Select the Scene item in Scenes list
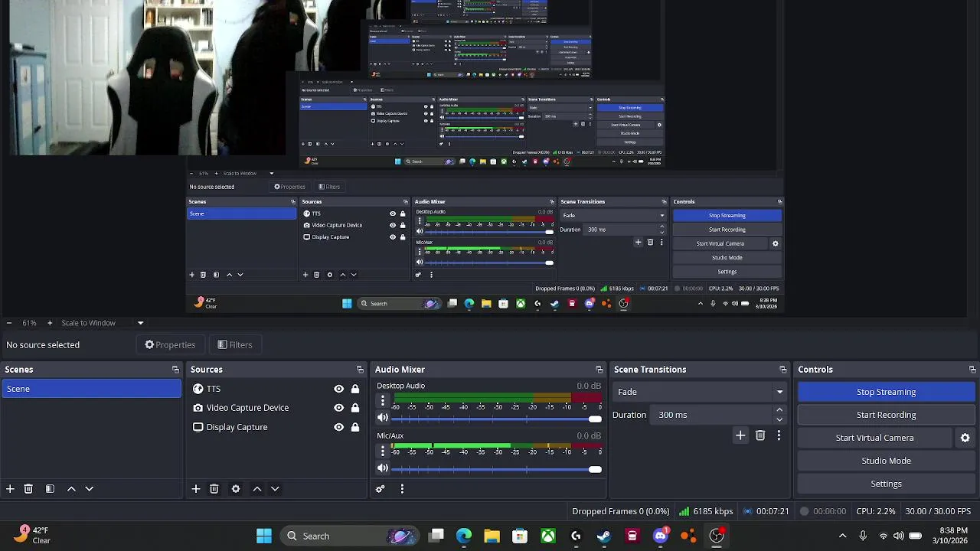 point(91,389)
